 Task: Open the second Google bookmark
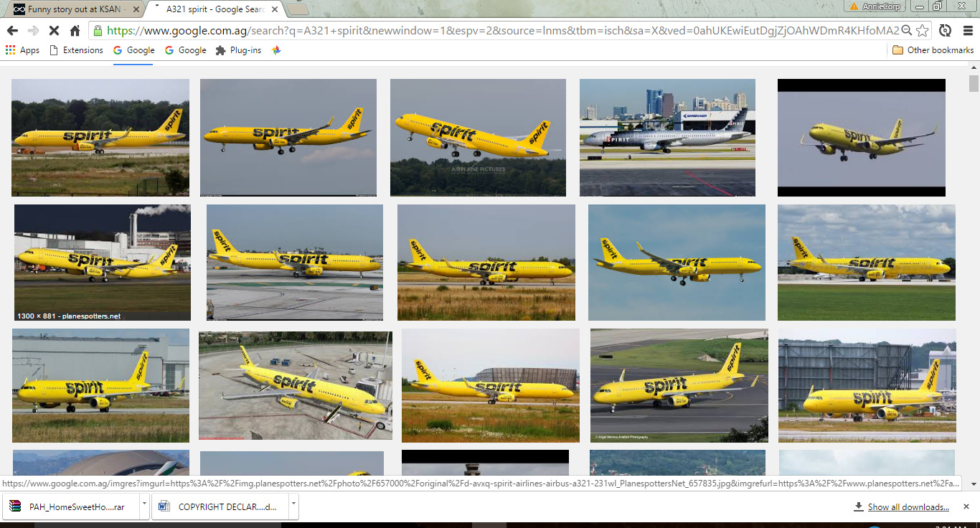(185, 50)
